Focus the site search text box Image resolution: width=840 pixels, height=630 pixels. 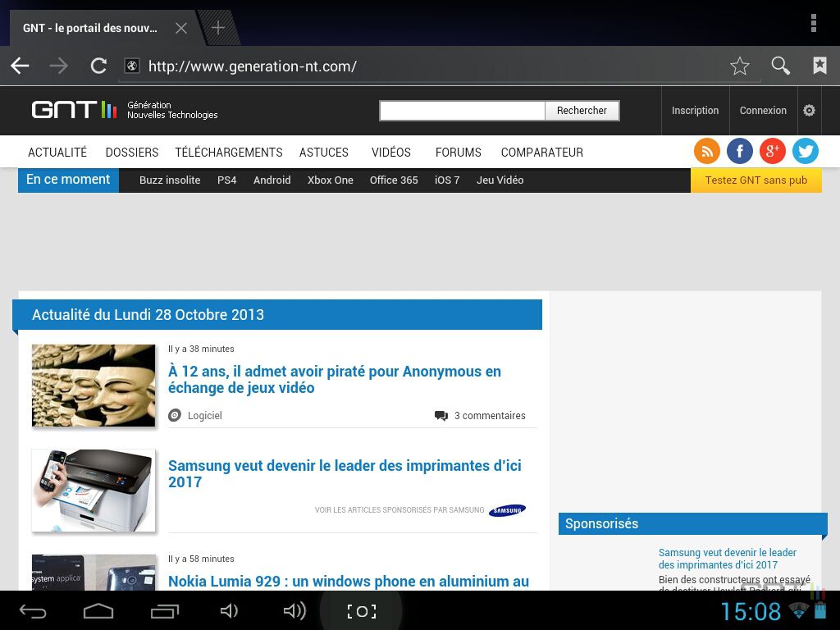click(463, 111)
